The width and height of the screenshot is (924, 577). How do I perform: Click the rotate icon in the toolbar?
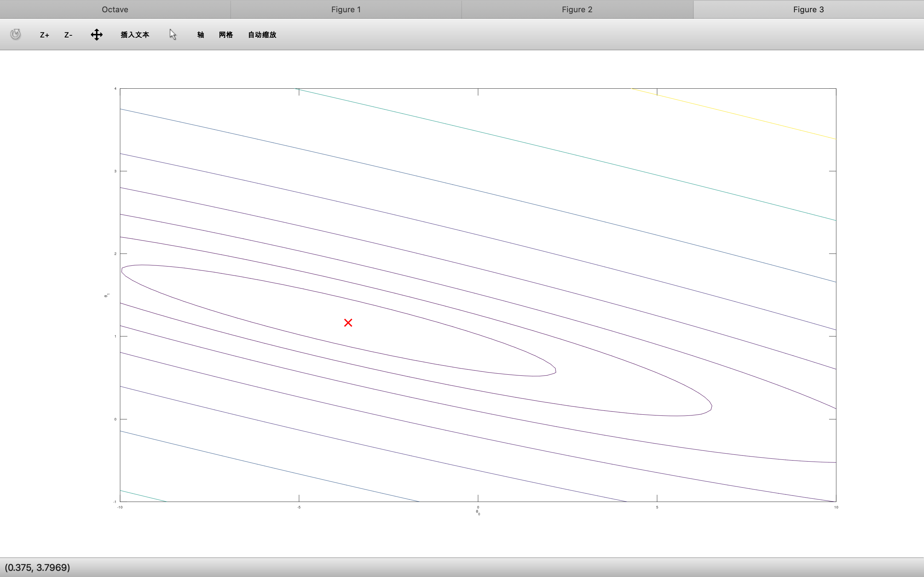click(15, 34)
